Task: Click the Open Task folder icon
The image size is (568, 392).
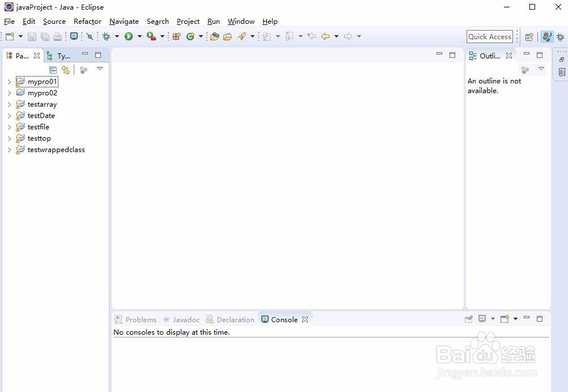Action: click(x=228, y=36)
